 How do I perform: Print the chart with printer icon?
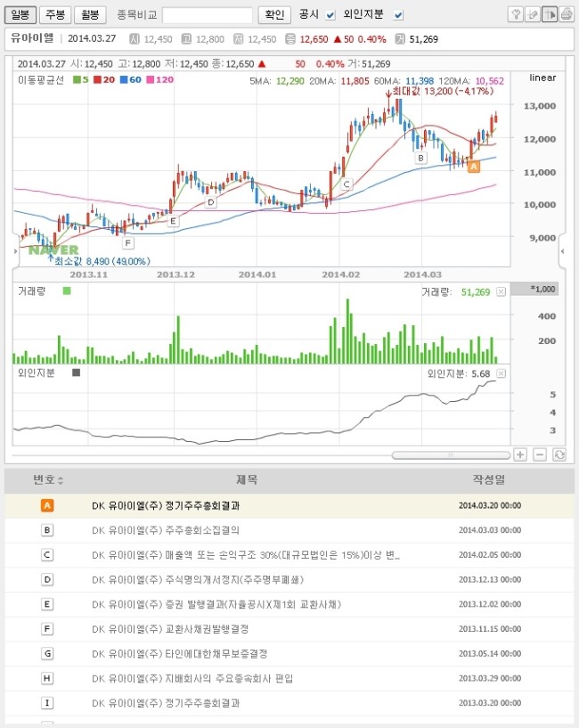[566, 14]
